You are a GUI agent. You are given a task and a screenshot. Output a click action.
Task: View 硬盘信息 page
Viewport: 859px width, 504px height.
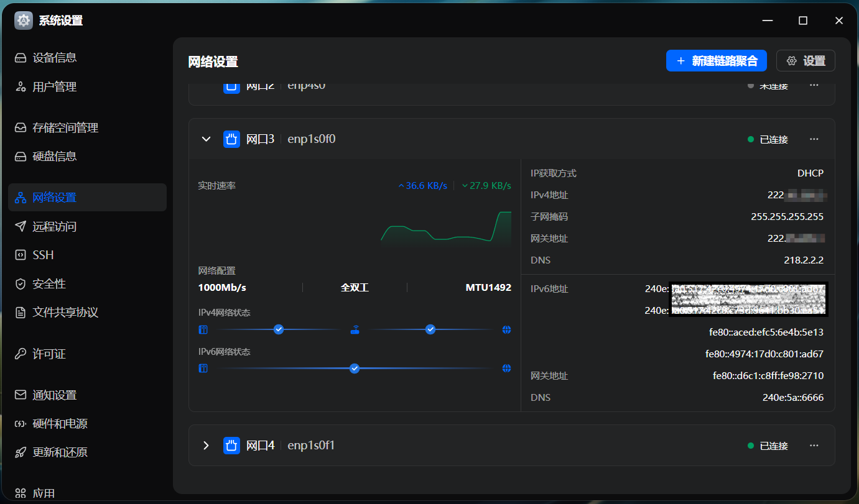pos(53,156)
